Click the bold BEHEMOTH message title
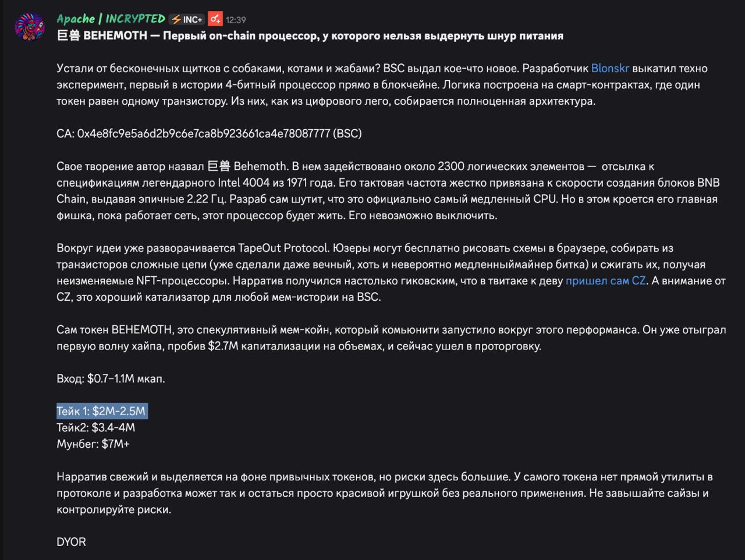This screenshot has height=560, width=745. [310, 35]
